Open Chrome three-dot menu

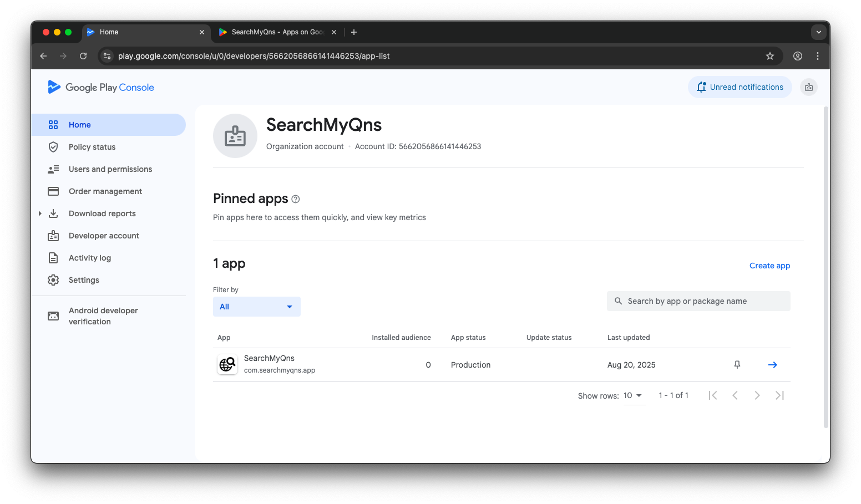coord(818,56)
